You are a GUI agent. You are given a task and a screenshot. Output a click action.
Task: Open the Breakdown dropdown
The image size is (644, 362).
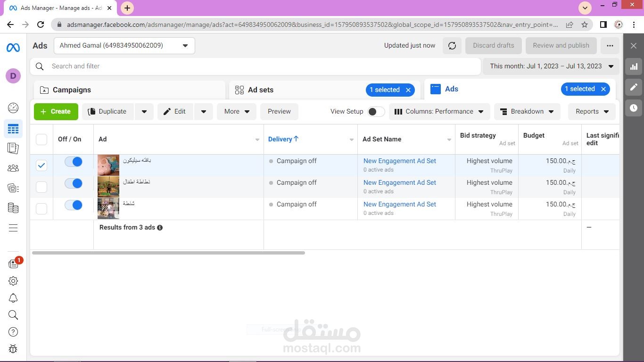pyautogui.click(x=527, y=112)
